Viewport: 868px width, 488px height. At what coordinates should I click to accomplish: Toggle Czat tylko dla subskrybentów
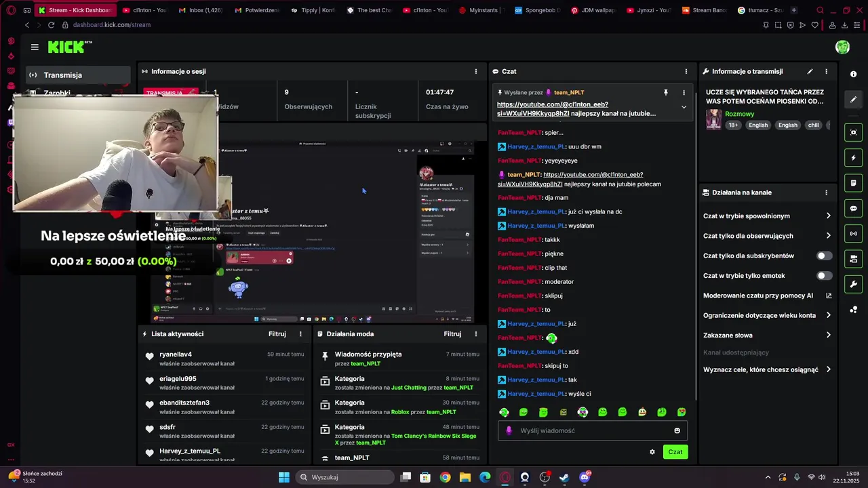click(x=824, y=256)
